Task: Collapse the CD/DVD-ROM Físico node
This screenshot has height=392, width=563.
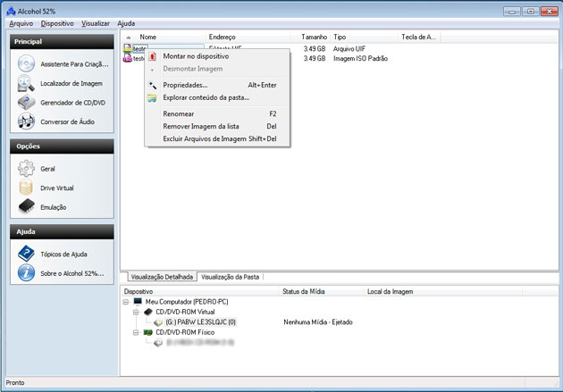Action: [x=136, y=333]
